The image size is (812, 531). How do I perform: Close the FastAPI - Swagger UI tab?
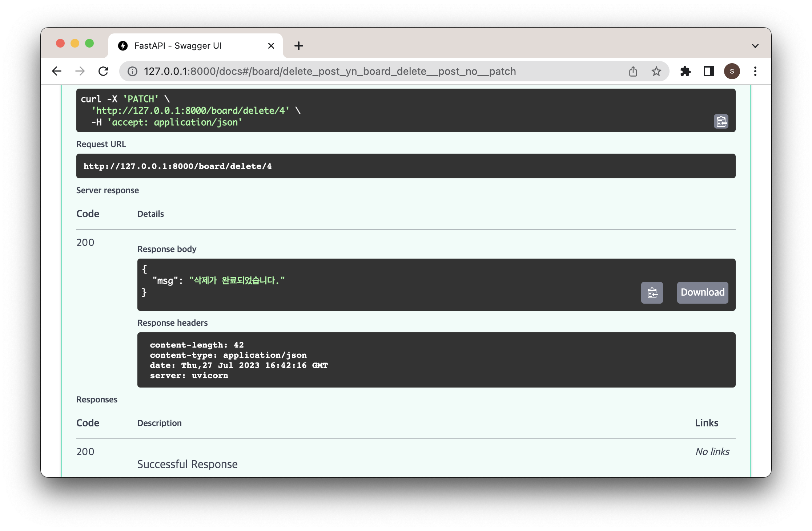click(271, 46)
